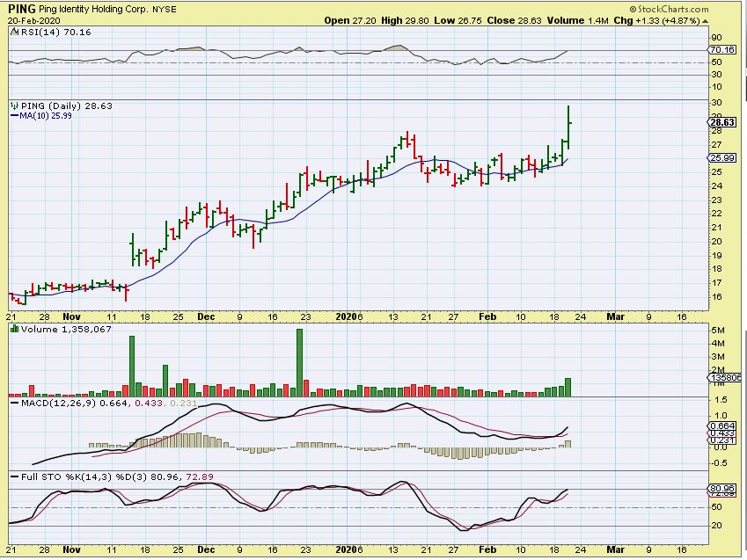The image size is (747, 560).
Task: Click the High 29.80 value in header
Action: point(405,21)
